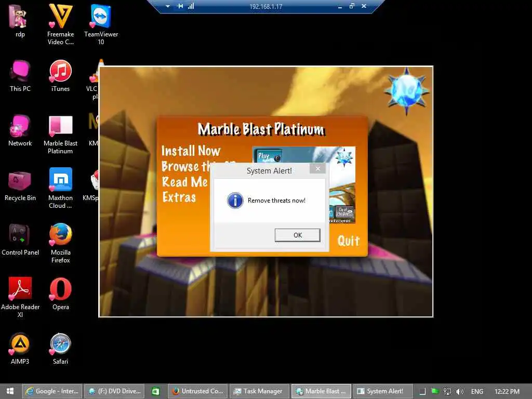Open the Recycle Bin
532x399 pixels.
click(20, 185)
